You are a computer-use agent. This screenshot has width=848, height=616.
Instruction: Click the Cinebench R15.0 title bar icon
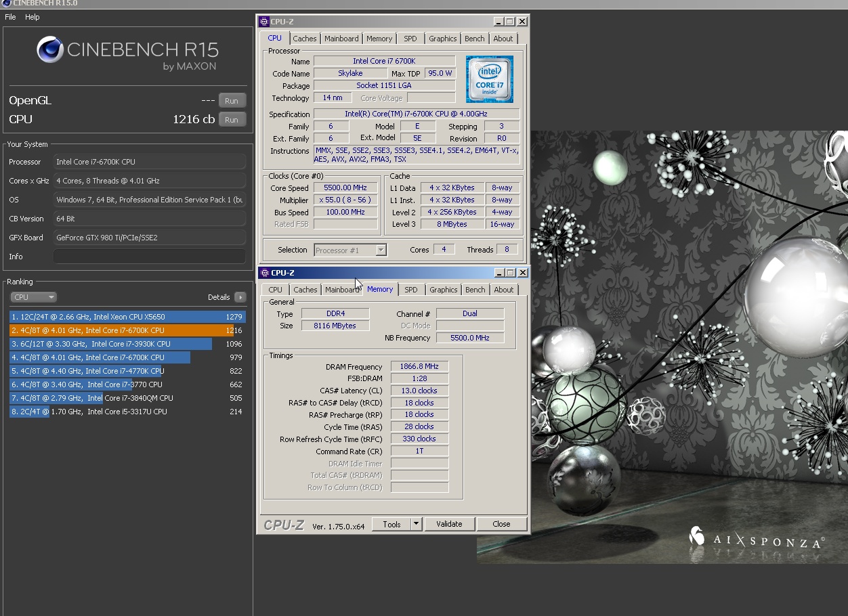6,3
